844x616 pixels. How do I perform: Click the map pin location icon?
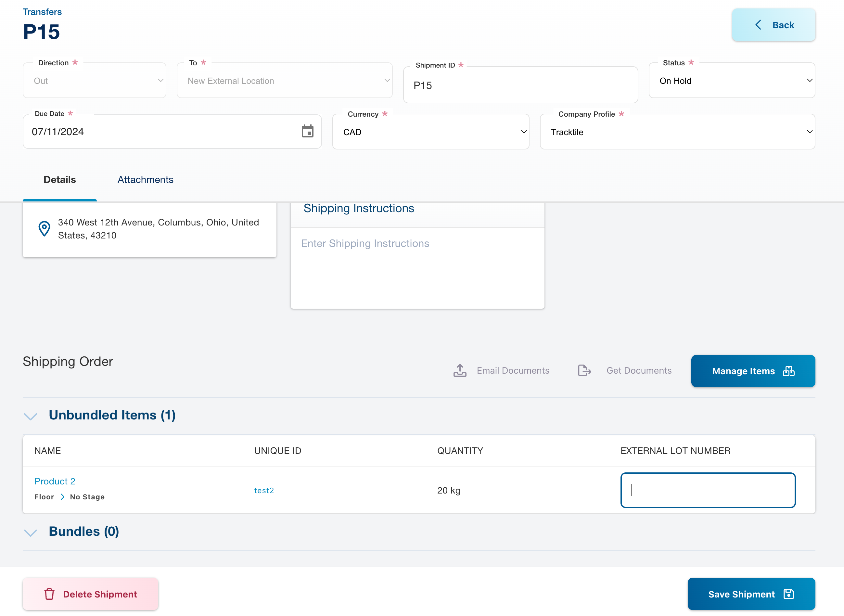coord(45,229)
